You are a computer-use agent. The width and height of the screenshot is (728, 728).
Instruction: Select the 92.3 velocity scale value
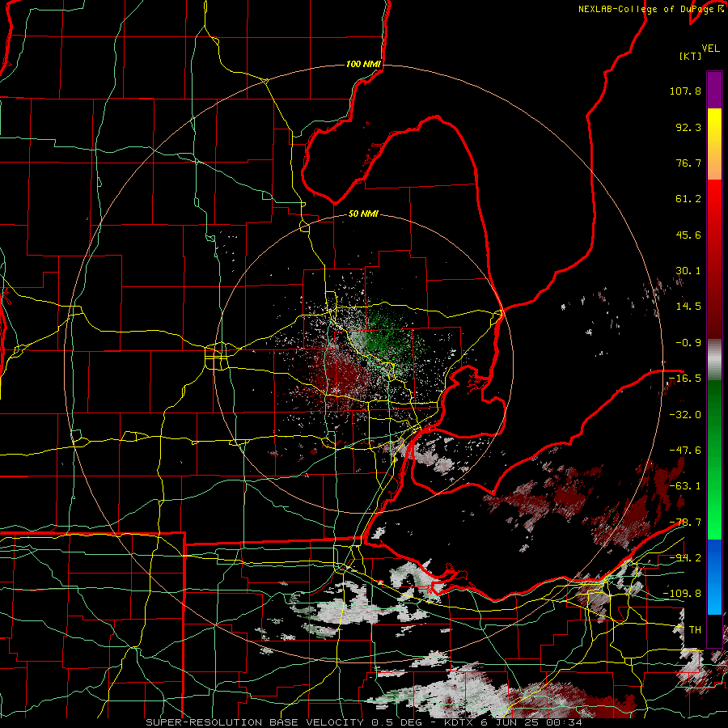(x=688, y=127)
